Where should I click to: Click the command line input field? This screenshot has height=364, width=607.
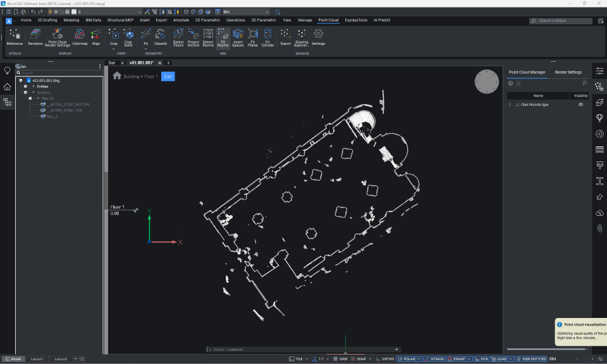(304, 349)
